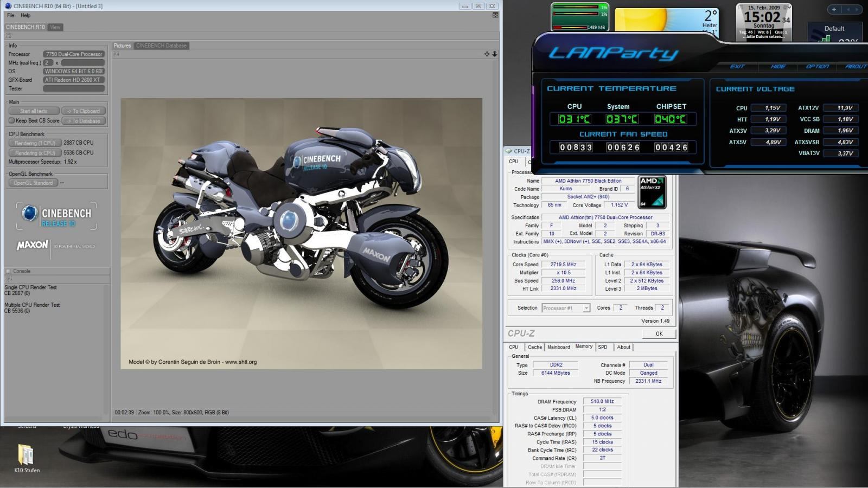
Task: Click the GFX-Board field showing ATI Radeon
Action: coord(74,80)
